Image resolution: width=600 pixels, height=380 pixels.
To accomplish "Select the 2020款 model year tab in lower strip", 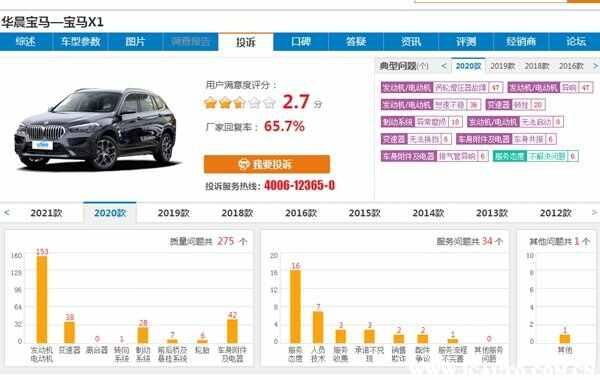I will [x=110, y=213].
